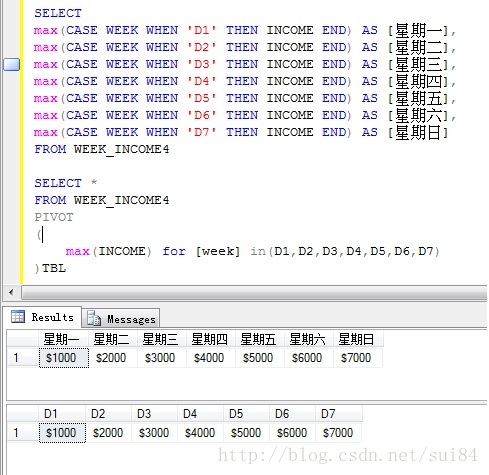Click the [星期日] alias in the editor
Viewport: 489px width, 475px height.
[418, 132]
